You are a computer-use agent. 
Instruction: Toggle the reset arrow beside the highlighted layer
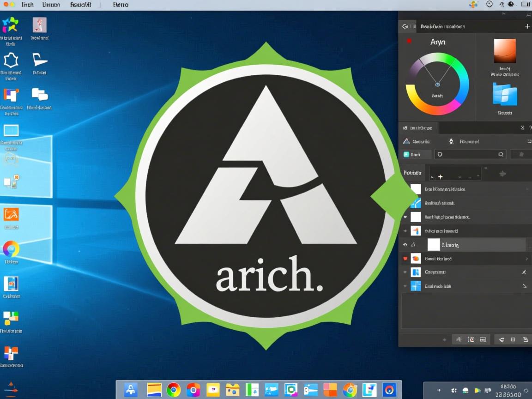tap(404, 244)
